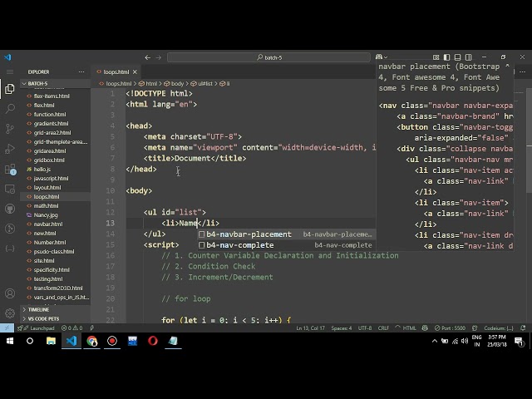Image resolution: width=532 pixels, height=399 pixels.
Task: Open notifications bell in status bar
Action: pyautogui.click(x=523, y=328)
